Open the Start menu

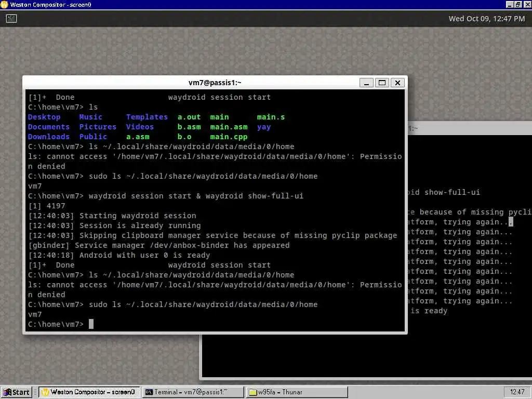point(16,392)
